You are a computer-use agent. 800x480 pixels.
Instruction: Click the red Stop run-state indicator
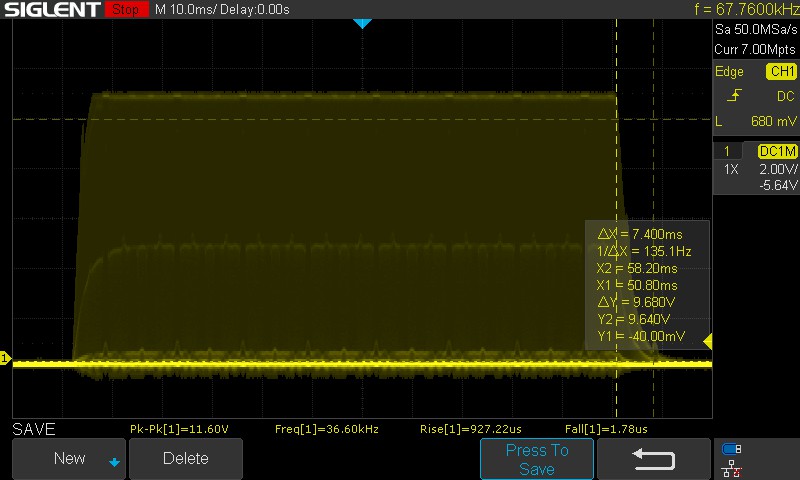(126, 9)
